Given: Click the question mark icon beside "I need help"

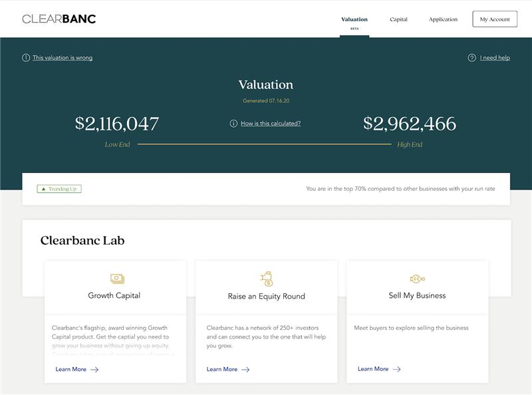Looking at the screenshot, I should 472,58.
